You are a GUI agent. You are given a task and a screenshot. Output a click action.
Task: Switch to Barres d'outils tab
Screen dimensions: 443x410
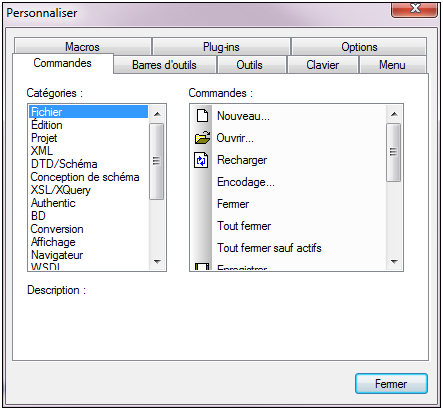164,65
